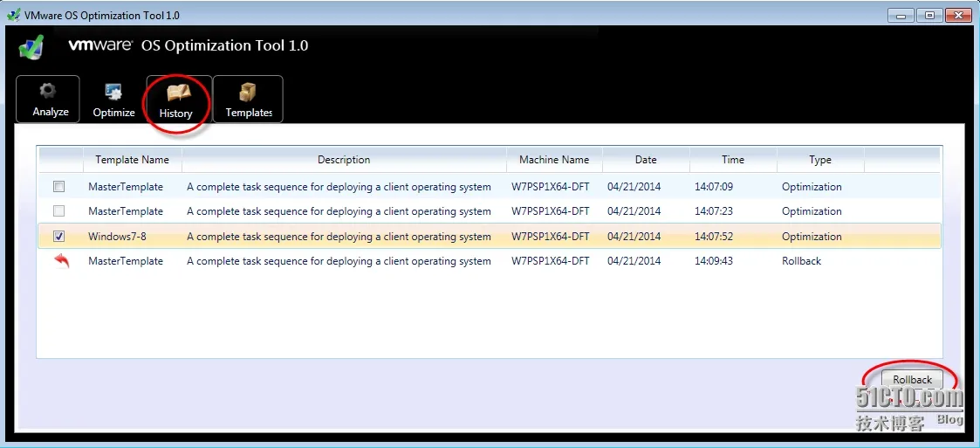Tick checkbox for MasterTemplate row at 14:07:23
The width and height of the screenshot is (980, 448).
pos(58,210)
